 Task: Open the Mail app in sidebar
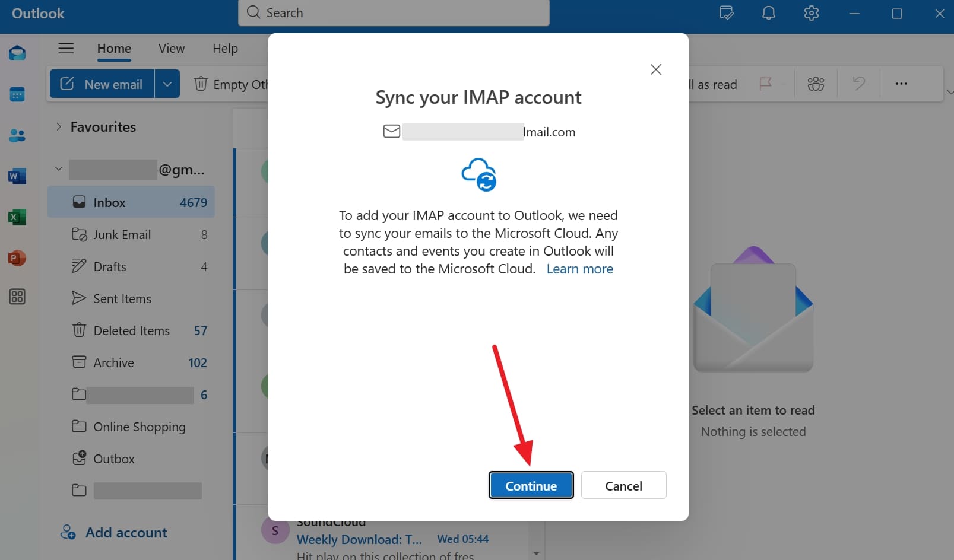[17, 53]
